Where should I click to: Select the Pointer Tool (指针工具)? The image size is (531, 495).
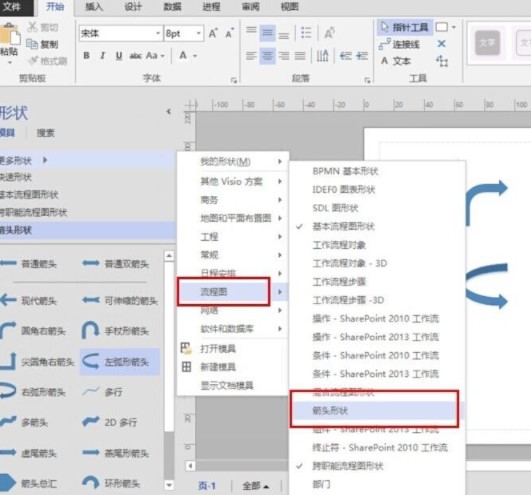[x=405, y=27]
